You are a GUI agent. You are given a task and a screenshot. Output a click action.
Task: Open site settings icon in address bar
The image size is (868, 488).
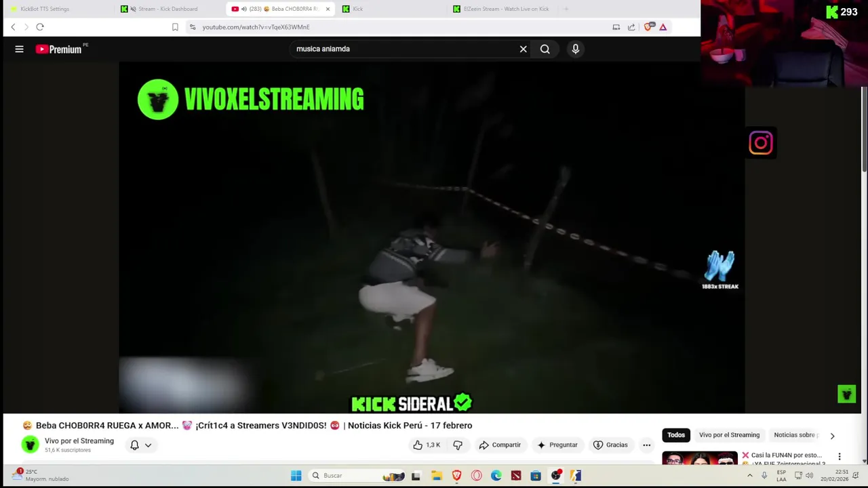[193, 27]
